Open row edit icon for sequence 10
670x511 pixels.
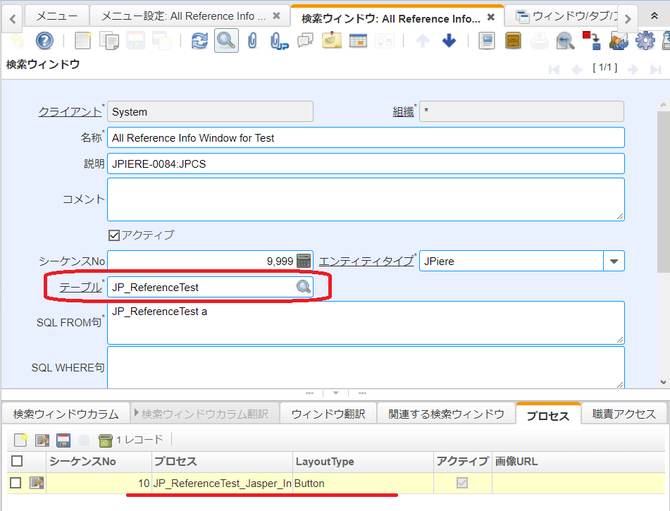click(36, 483)
